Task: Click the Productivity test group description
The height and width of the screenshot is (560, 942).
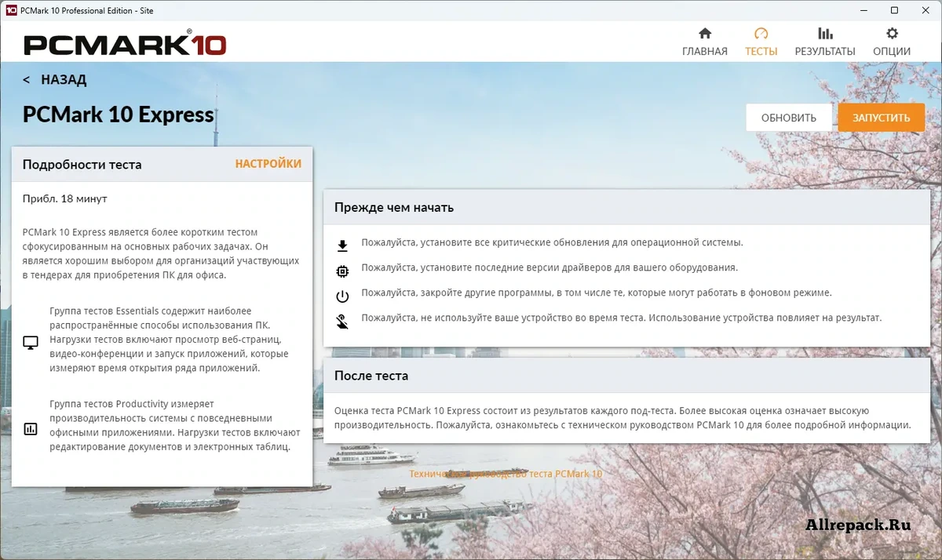Action: coord(174,426)
